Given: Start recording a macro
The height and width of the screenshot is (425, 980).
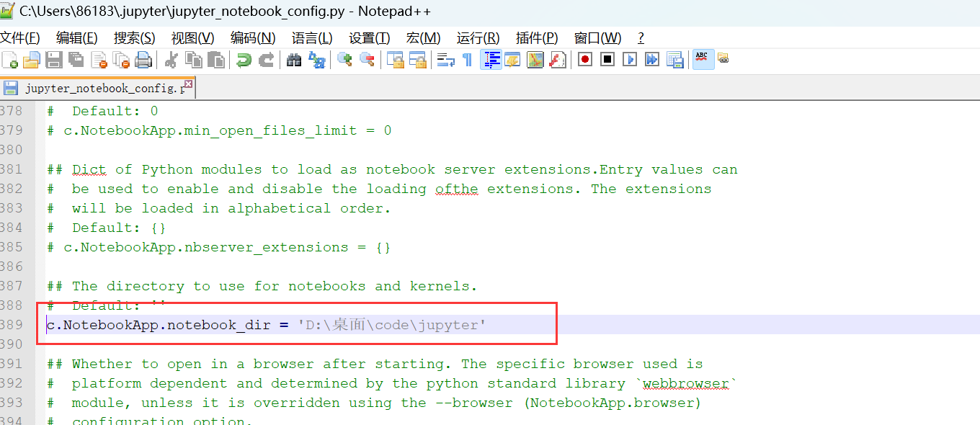Looking at the screenshot, I should (x=584, y=59).
